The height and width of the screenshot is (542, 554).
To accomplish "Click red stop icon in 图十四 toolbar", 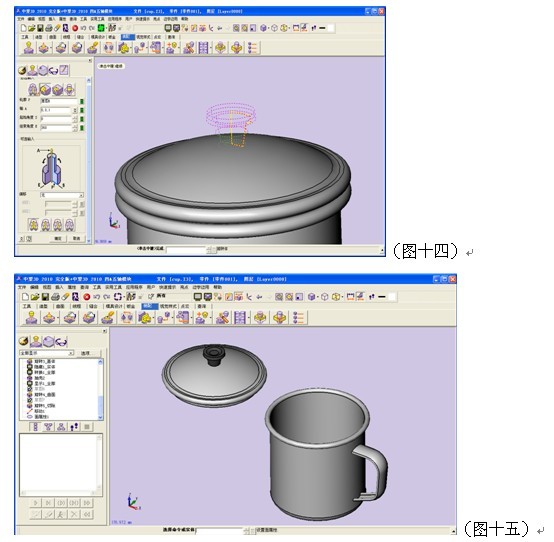I will point(75,28).
